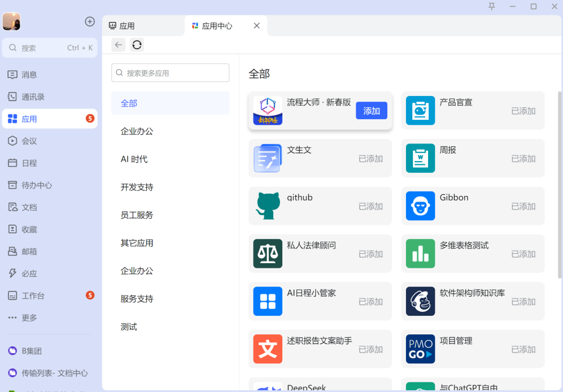Screen dimensions: 563x392
Task: Open the 软件架构师知识库 app icon
Action: (x=420, y=302)
